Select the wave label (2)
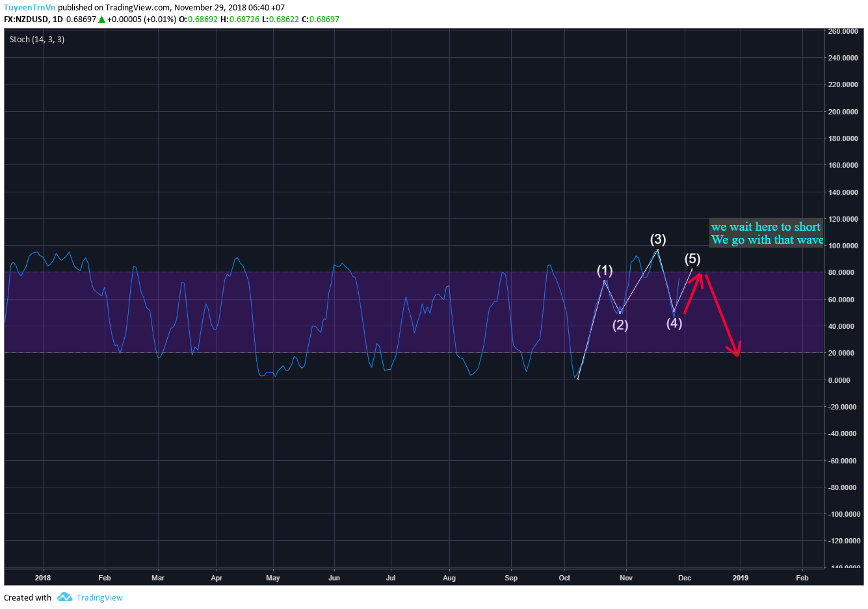Screen dimensions: 868x609 620,324
